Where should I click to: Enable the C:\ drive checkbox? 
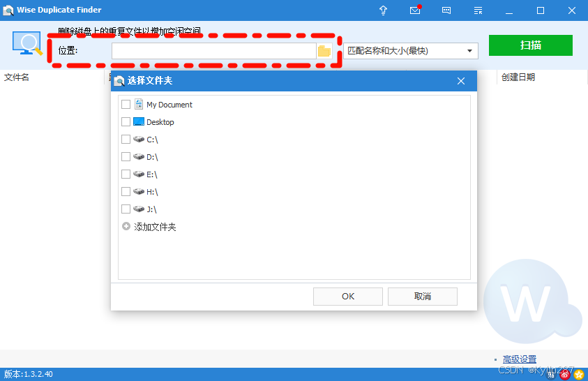[126, 140]
